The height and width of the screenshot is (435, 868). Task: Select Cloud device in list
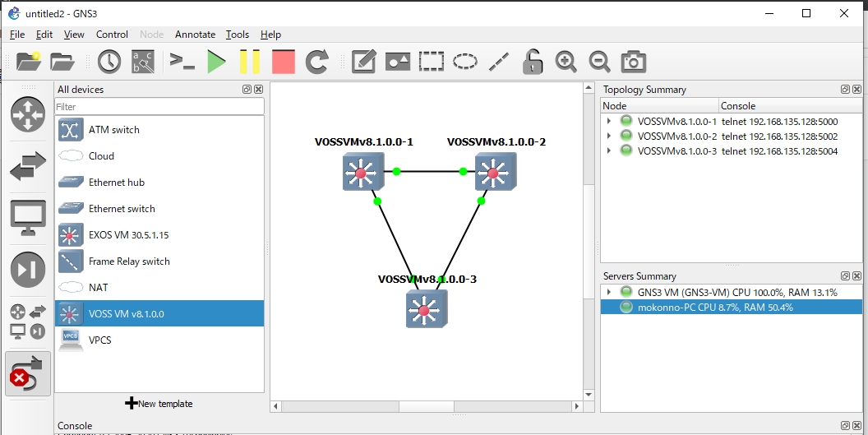click(159, 155)
